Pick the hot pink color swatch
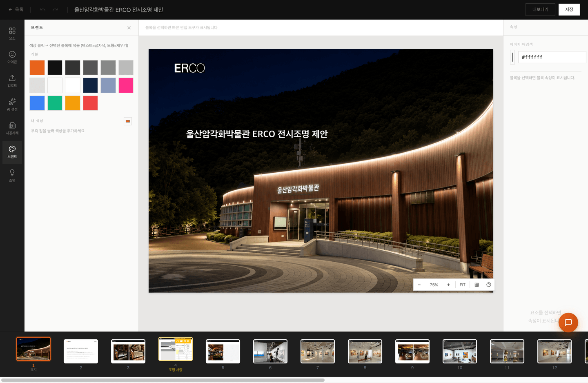The width and height of the screenshot is (588, 383). click(126, 85)
